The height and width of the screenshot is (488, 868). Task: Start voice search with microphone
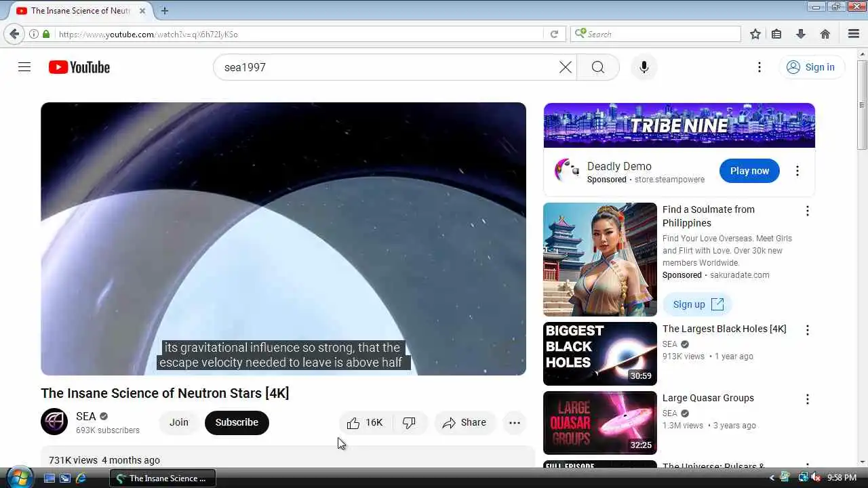(644, 67)
